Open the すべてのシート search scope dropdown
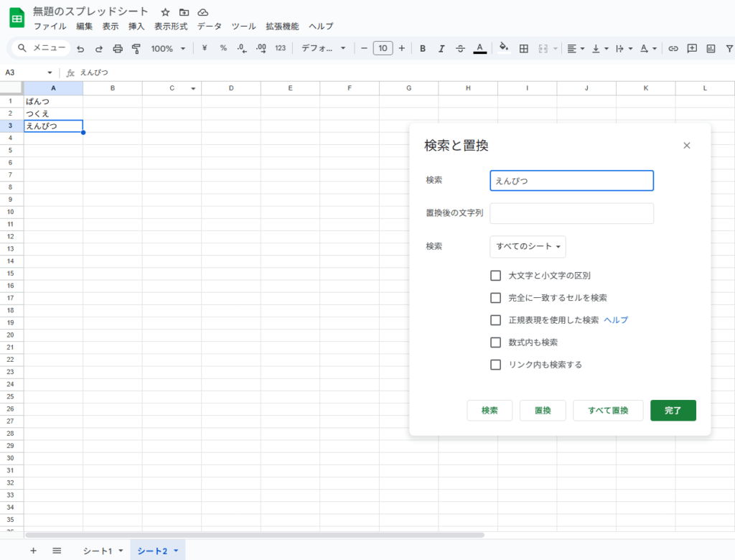Viewport: 735px width, 560px height. click(x=528, y=246)
